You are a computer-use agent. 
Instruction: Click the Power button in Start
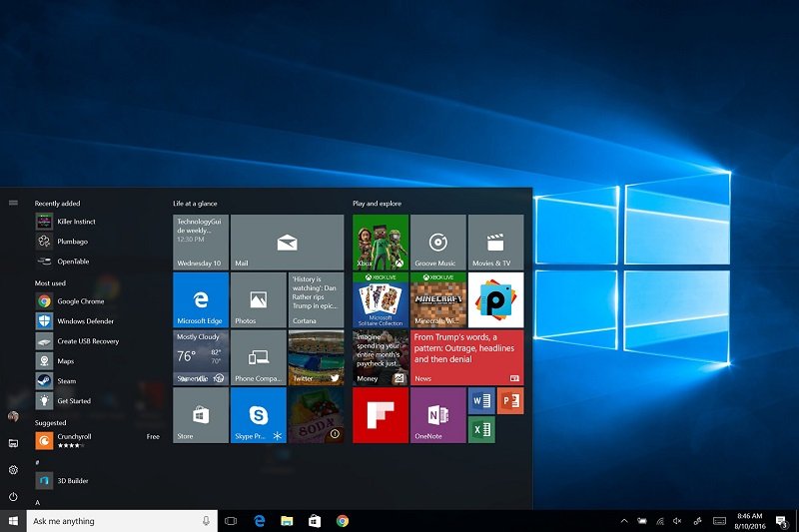click(x=13, y=496)
